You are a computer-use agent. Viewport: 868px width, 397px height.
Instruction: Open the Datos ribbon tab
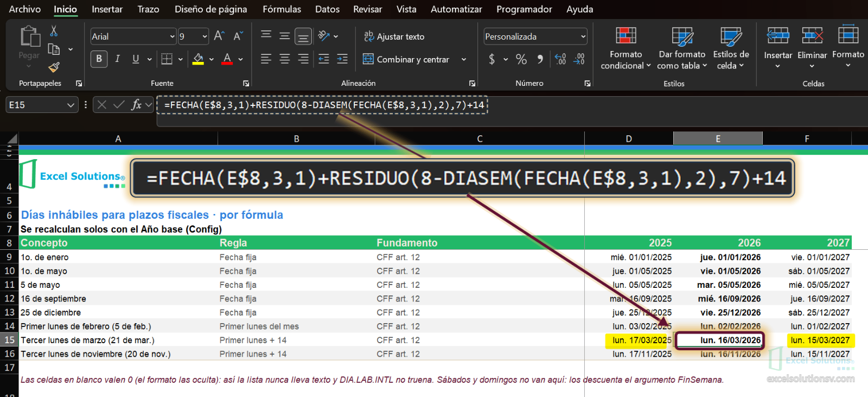tap(327, 9)
